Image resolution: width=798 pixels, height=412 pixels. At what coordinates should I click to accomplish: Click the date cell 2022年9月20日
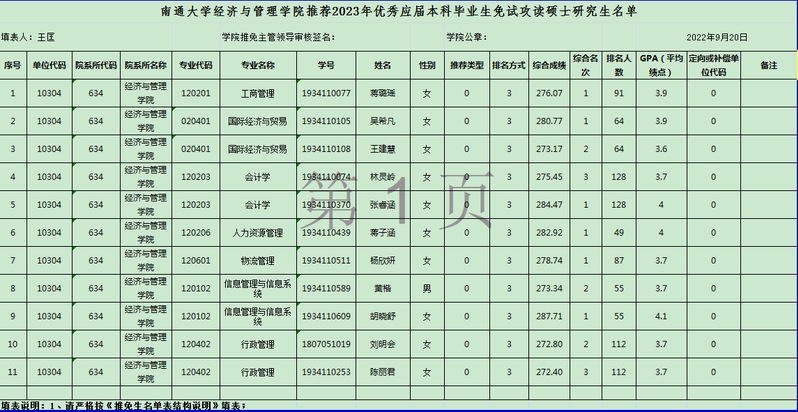pos(717,37)
